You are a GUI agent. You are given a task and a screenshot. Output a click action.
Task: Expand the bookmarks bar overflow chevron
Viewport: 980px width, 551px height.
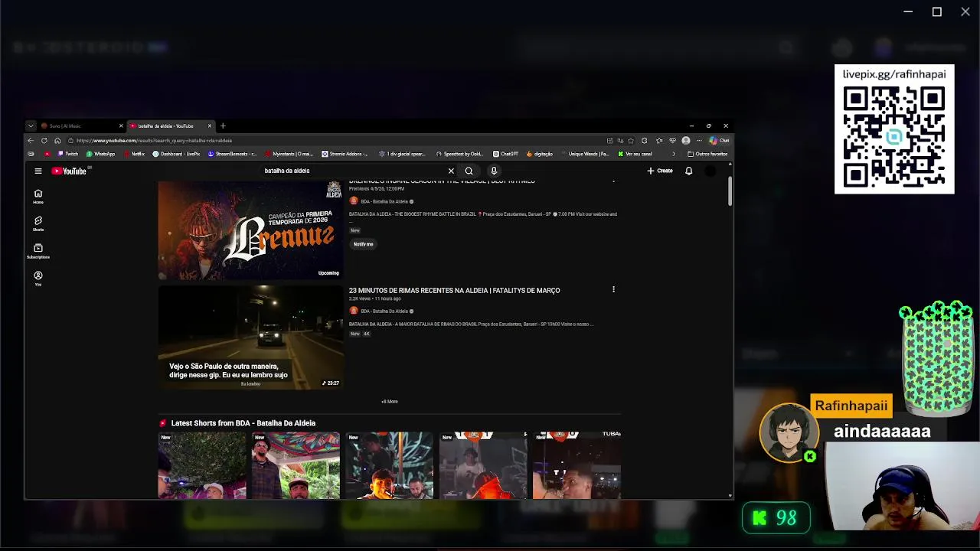(674, 154)
